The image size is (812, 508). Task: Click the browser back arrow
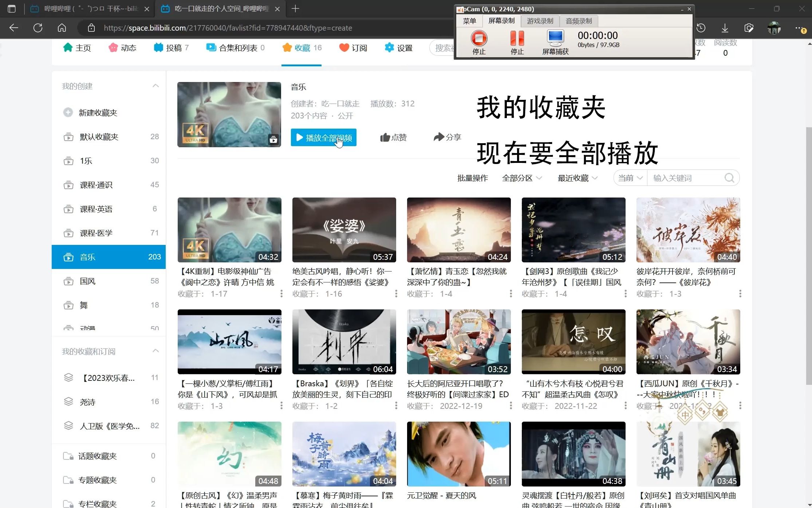coord(14,28)
